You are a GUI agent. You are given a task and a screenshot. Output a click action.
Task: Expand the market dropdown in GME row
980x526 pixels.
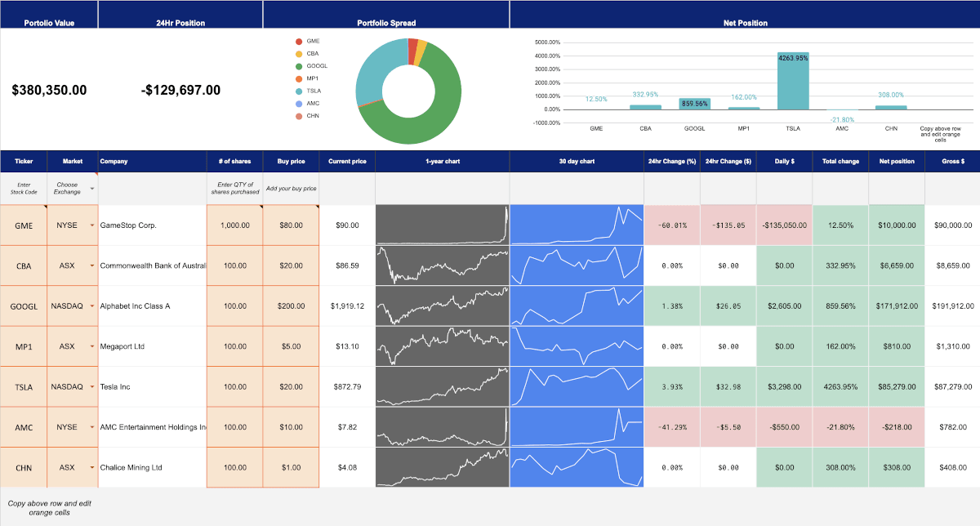point(91,225)
